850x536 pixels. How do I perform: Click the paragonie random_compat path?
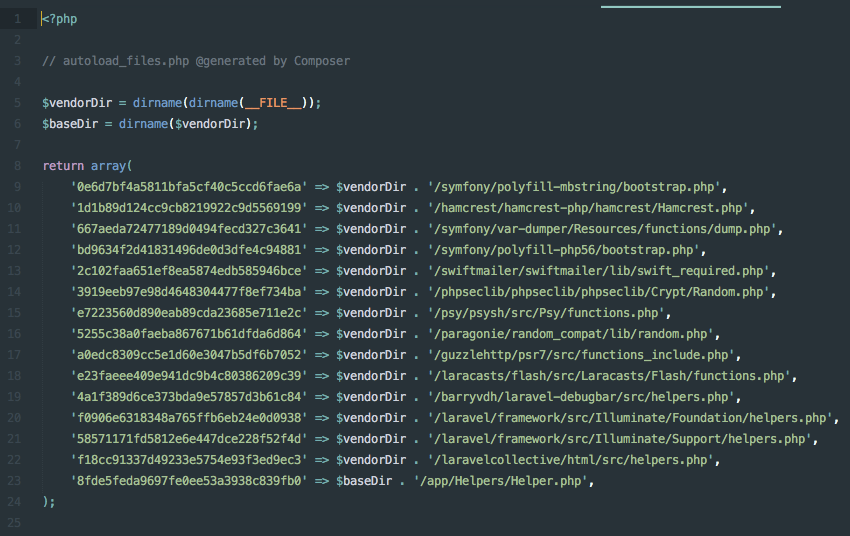coord(571,334)
